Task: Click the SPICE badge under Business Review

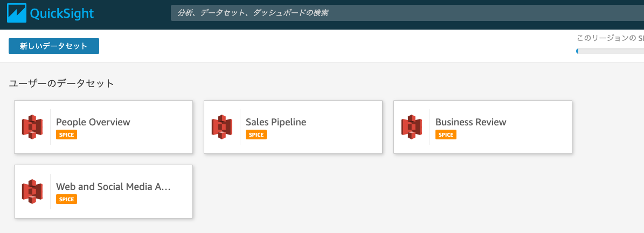Action: 446,135
